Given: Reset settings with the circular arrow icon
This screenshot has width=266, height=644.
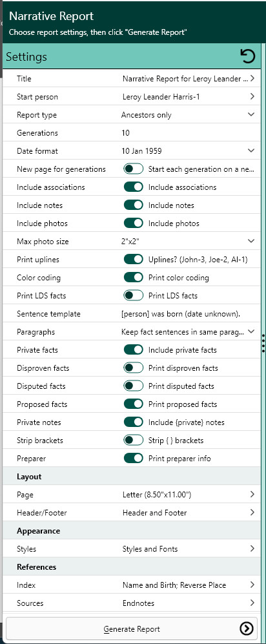Looking at the screenshot, I should 247,56.
